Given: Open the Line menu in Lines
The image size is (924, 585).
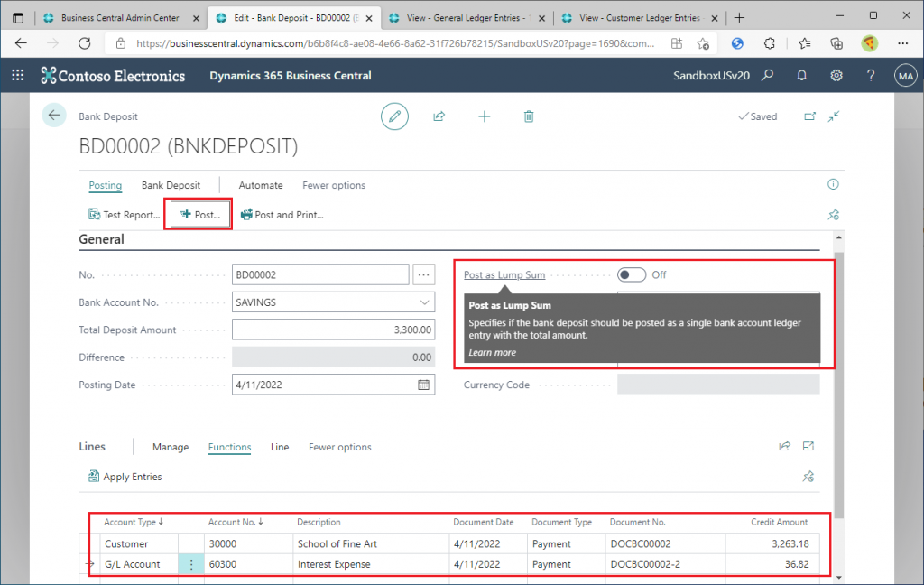Looking at the screenshot, I should [280, 447].
